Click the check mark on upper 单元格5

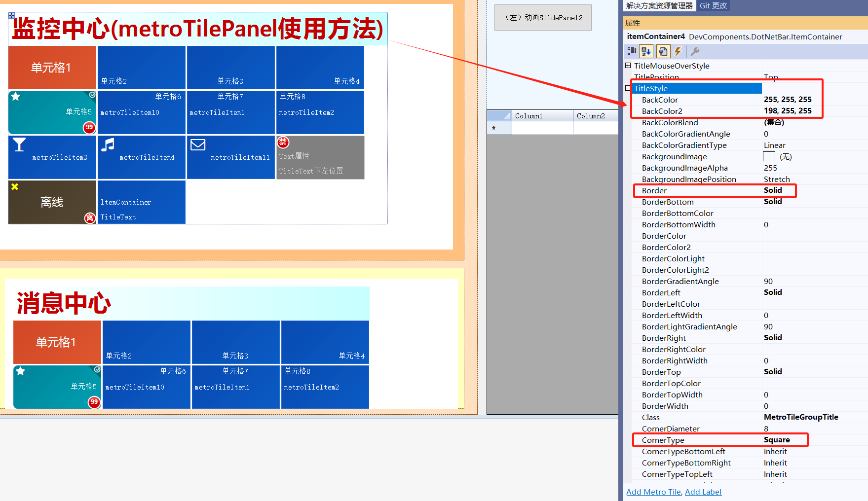pyautogui.click(x=92, y=95)
